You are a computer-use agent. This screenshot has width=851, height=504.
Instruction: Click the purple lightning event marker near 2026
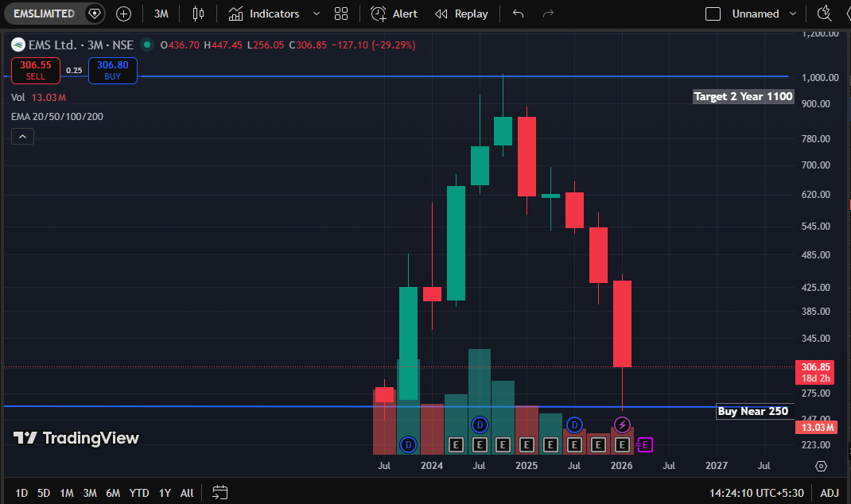click(622, 425)
